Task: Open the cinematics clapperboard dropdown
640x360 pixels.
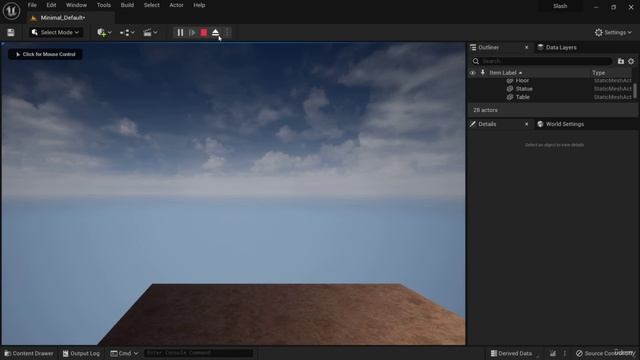Action: (x=150, y=33)
